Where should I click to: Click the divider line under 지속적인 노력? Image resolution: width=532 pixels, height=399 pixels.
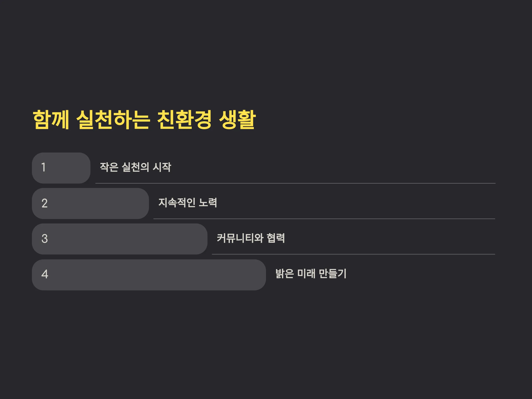coord(324,219)
